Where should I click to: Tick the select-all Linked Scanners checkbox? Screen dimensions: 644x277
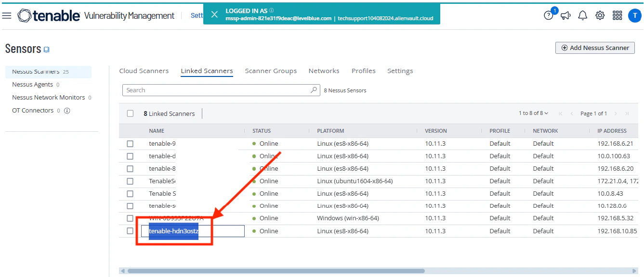click(x=130, y=113)
